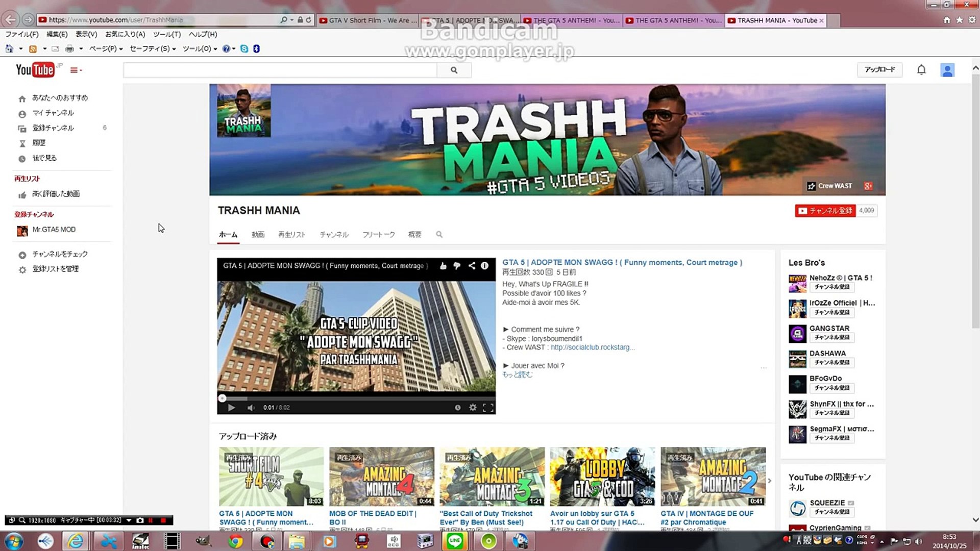The height and width of the screenshot is (551, 980).
Task: Switch to the 概要 channel tab
Action: click(x=414, y=235)
